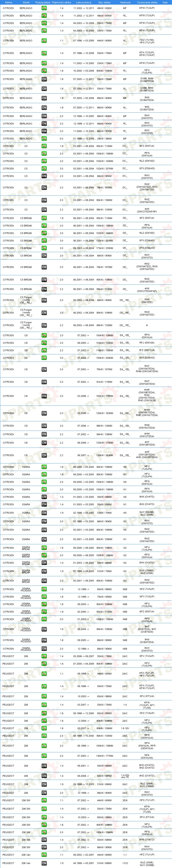Click the Rodzaj paliwa column header
172x868 pixels.
click(x=43, y=2)
